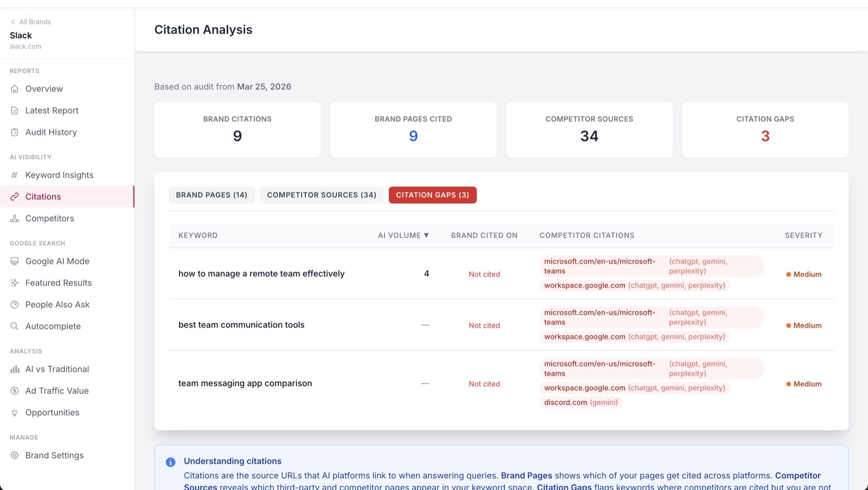The width and height of the screenshot is (868, 490).
Task: Click the AI vs Traditional bar chart icon
Action: [14, 369]
